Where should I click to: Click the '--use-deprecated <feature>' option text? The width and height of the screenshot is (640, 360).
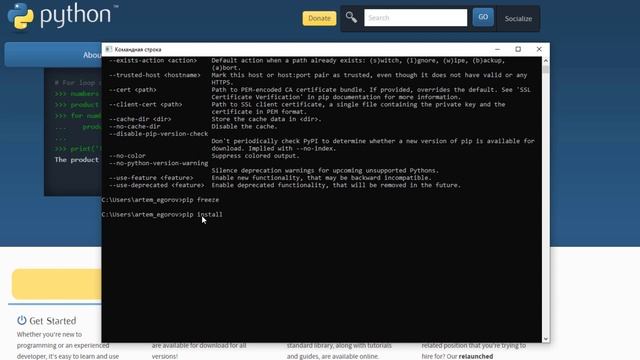pos(156,185)
